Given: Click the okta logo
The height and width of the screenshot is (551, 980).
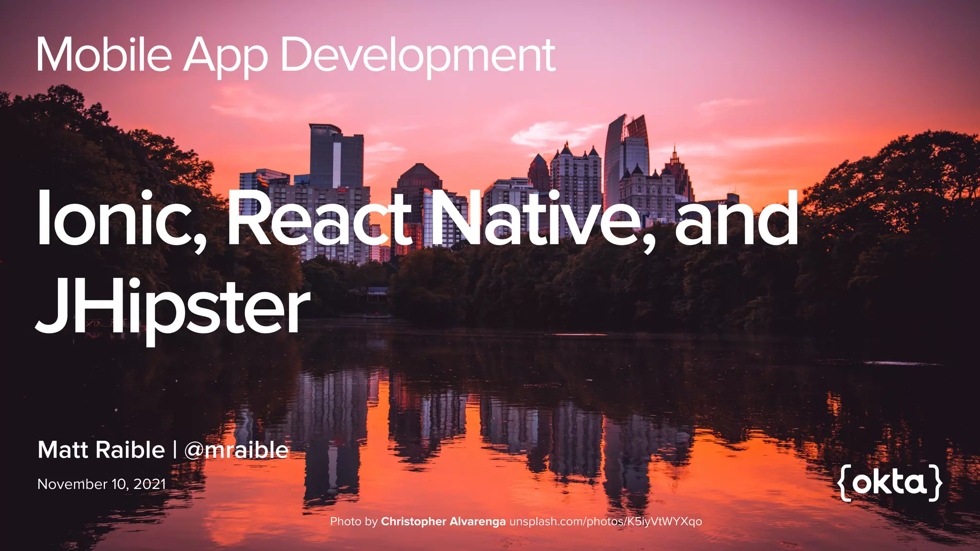Looking at the screenshot, I should click(890, 482).
